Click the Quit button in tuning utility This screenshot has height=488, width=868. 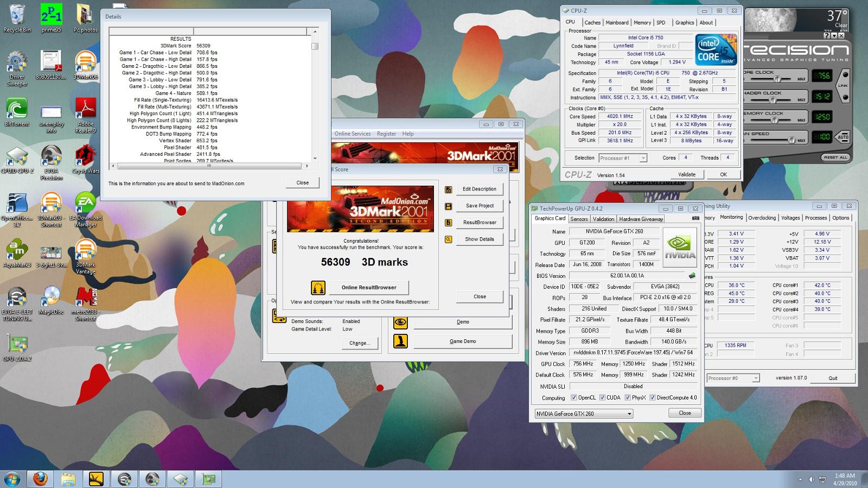(833, 378)
